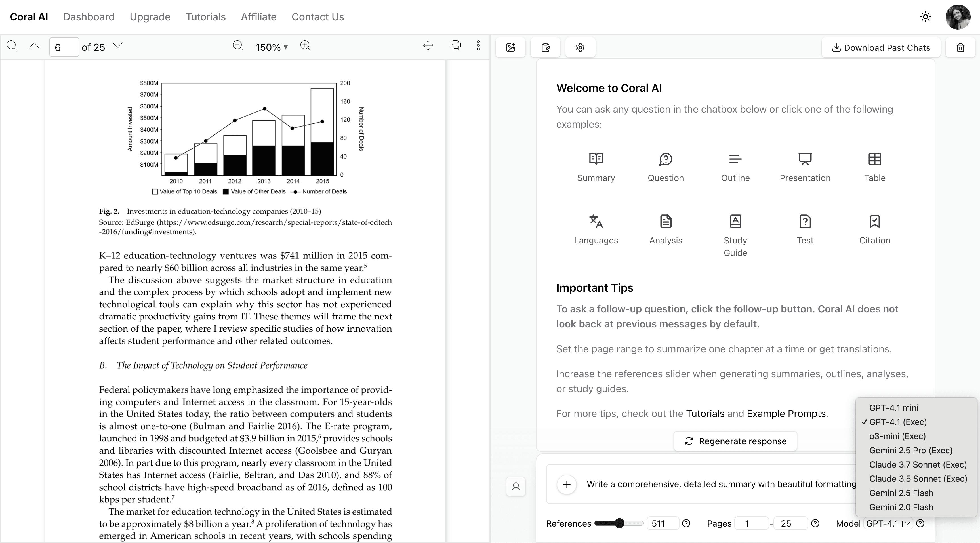Open the Example Prompts link
Image resolution: width=980 pixels, height=543 pixels.
tap(786, 414)
